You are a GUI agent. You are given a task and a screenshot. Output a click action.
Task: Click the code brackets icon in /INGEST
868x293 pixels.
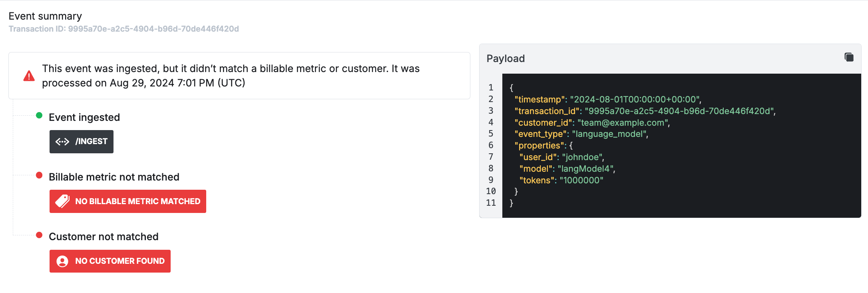point(62,142)
